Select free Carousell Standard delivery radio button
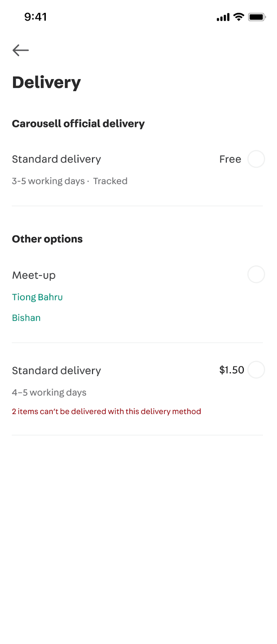Image resolution: width=277 pixels, height=644 pixels. tap(256, 159)
